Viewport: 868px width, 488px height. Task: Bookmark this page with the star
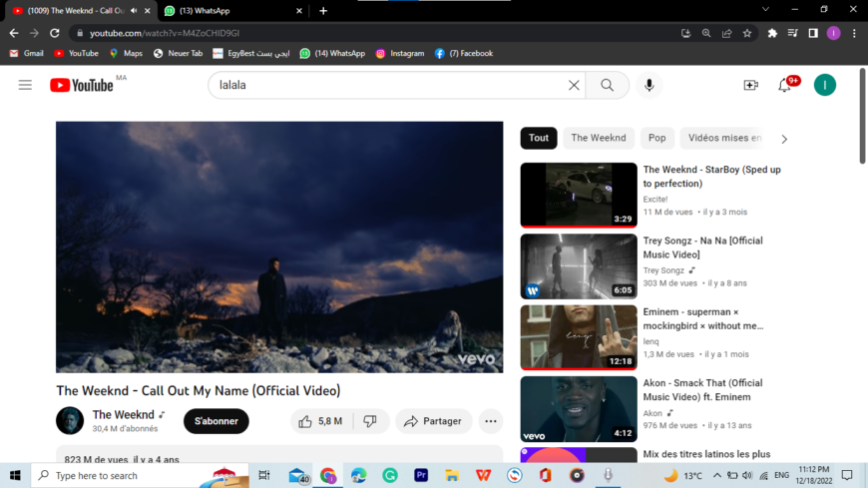(x=747, y=33)
